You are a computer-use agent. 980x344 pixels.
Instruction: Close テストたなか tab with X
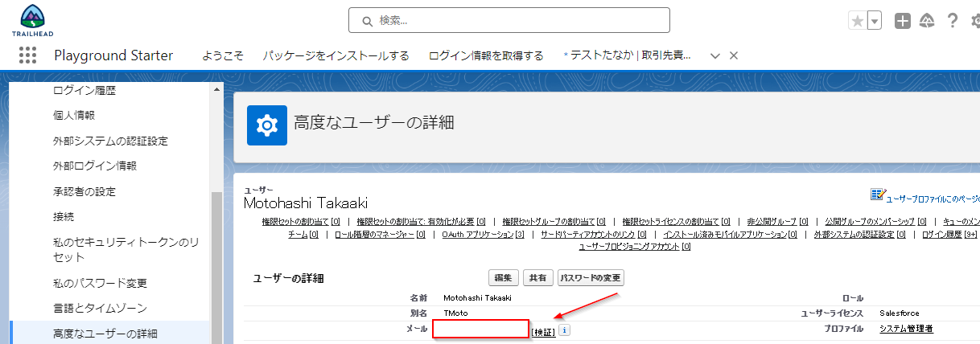(734, 55)
